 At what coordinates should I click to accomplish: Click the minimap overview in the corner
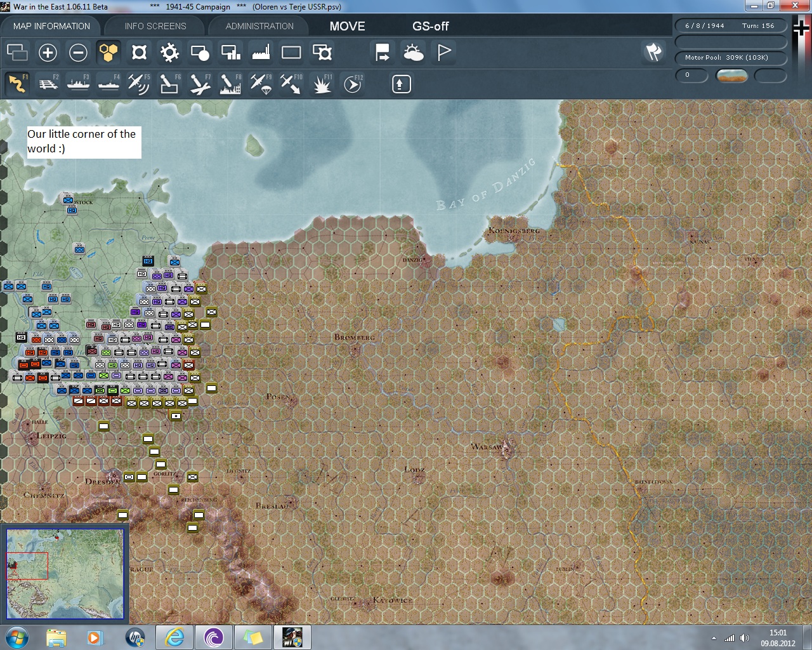(65, 574)
